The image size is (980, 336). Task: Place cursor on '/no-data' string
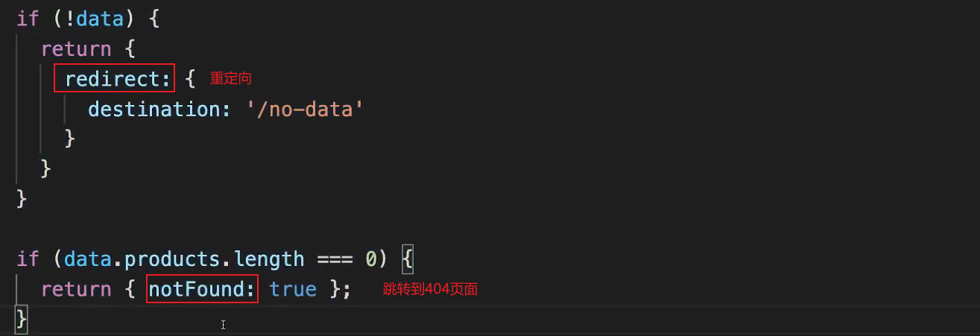pos(305,110)
